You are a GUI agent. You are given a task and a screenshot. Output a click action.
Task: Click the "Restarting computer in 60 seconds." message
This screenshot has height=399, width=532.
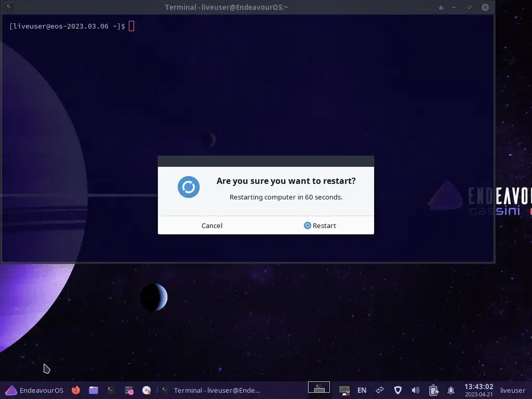[x=286, y=197]
